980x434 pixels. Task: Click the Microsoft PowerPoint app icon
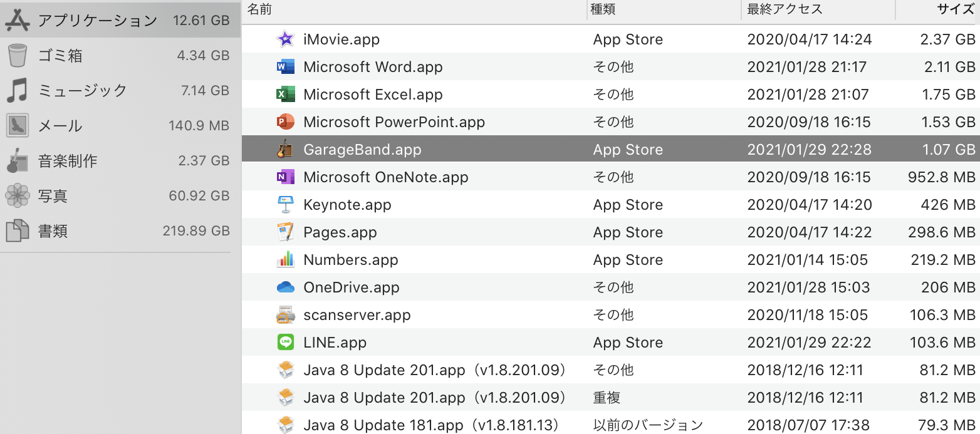[285, 122]
